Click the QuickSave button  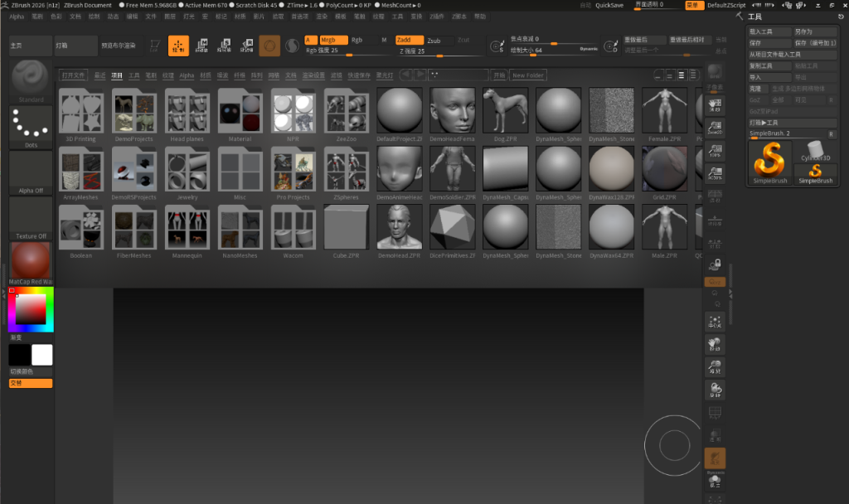click(x=609, y=5)
